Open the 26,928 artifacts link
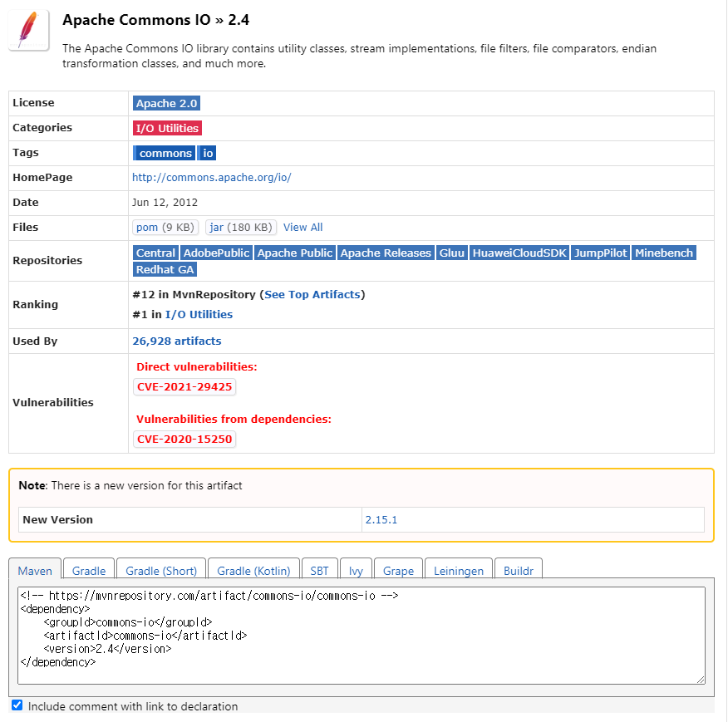 [177, 341]
